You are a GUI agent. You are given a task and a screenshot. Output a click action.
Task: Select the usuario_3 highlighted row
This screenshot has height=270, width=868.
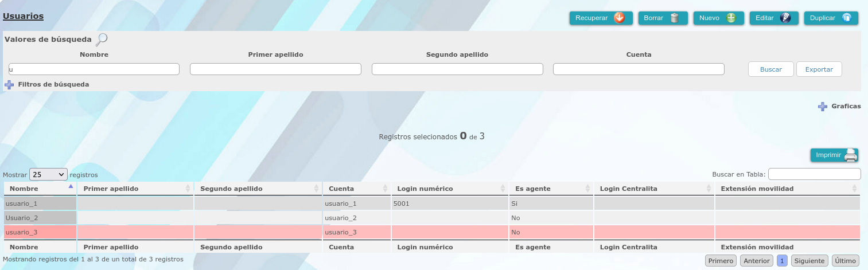[432, 232]
